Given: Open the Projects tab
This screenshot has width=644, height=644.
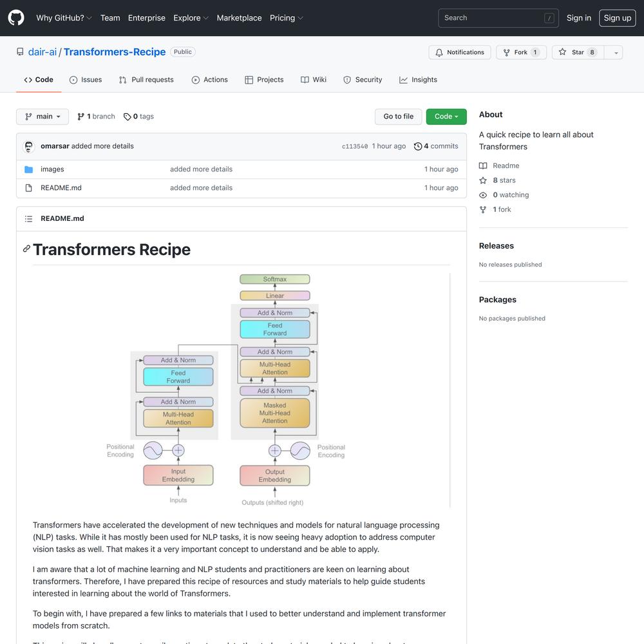Looking at the screenshot, I should click(x=264, y=80).
